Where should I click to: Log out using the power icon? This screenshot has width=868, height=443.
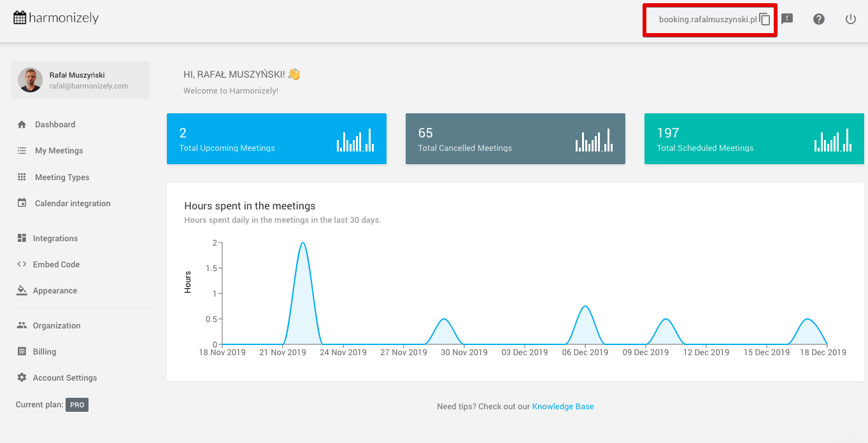tap(851, 19)
